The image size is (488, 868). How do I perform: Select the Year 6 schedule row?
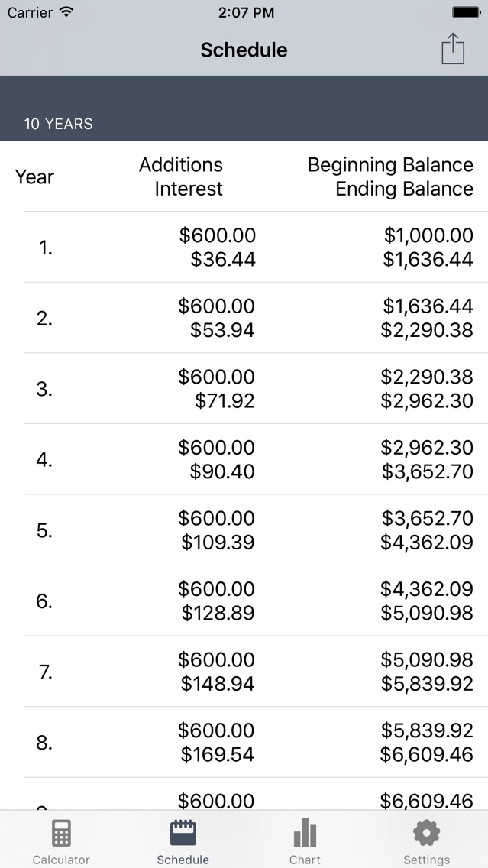(x=244, y=601)
